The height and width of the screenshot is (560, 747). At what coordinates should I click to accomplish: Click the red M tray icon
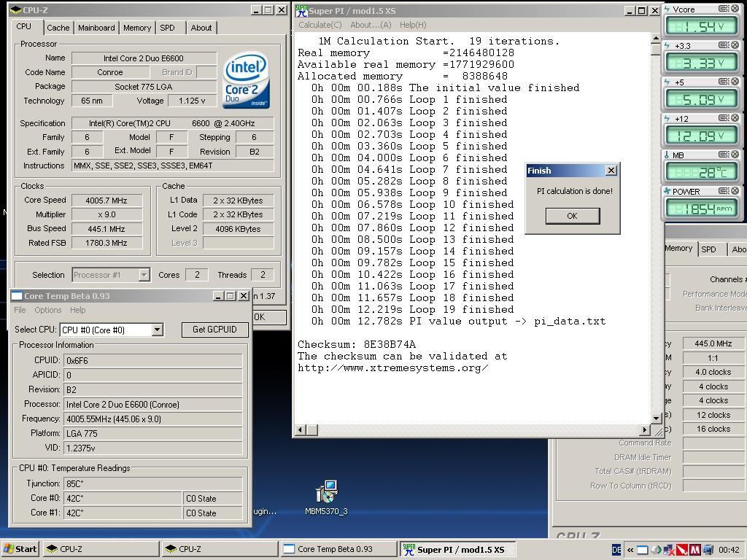click(694, 550)
